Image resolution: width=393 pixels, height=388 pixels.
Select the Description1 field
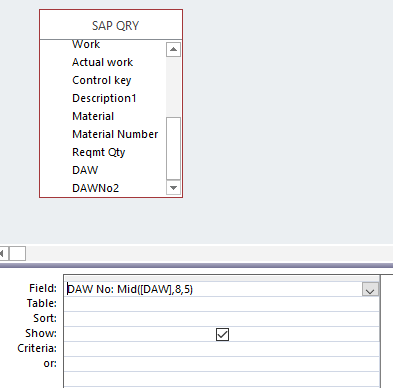click(104, 98)
